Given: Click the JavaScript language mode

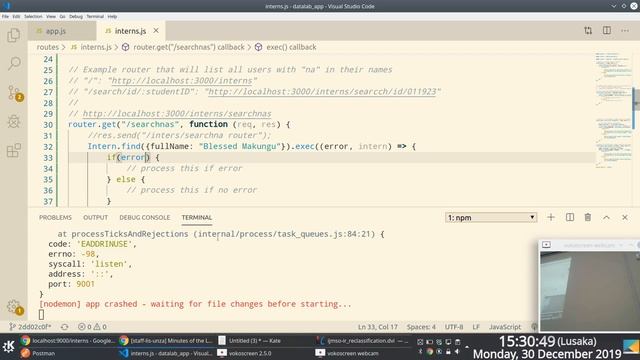Looking at the screenshot, I should (x=505, y=327).
